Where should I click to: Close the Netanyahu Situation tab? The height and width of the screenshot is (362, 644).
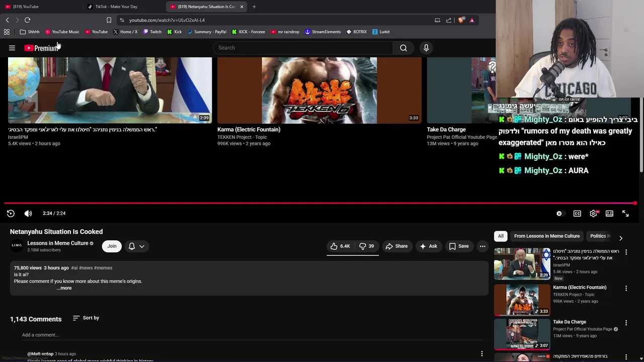click(242, 7)
